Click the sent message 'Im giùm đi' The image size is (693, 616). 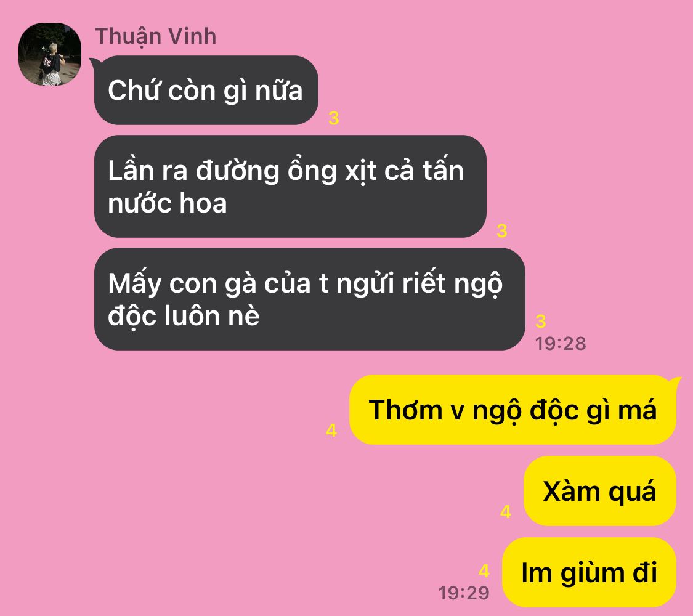point(589,572)
